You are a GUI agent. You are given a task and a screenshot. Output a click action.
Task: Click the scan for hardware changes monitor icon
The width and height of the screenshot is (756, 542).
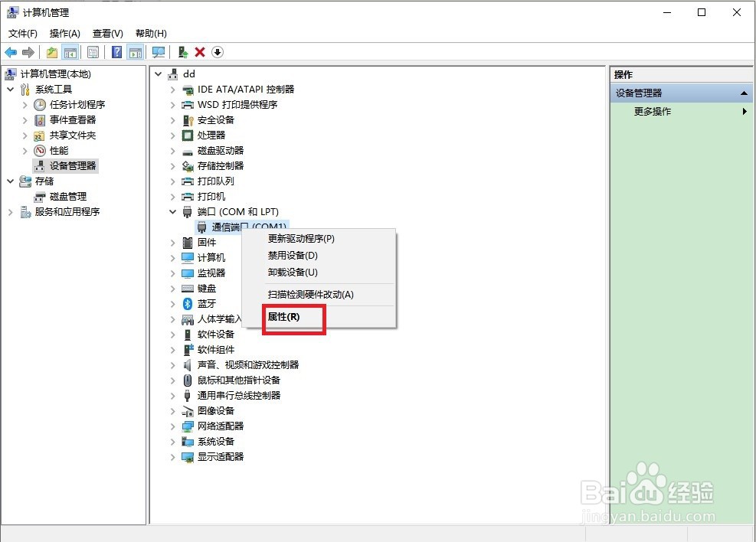click(x=158, y=52)
